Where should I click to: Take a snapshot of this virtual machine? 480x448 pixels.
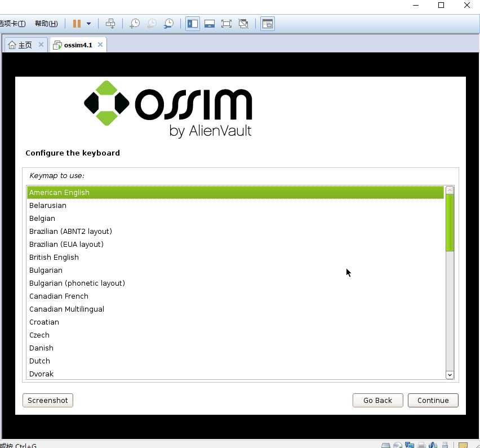135,24
